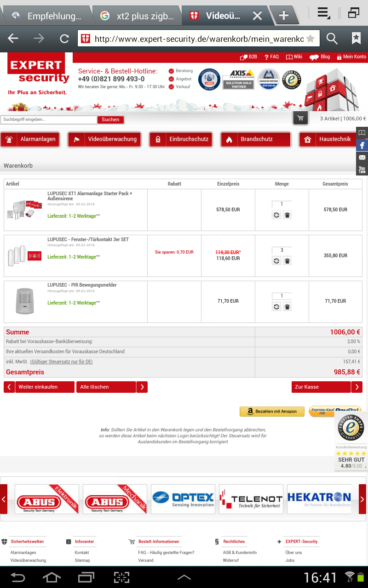This screenshot has height=588, width=368.
Task: Open the browser menu dropdown
Action: tap(324, 13)
